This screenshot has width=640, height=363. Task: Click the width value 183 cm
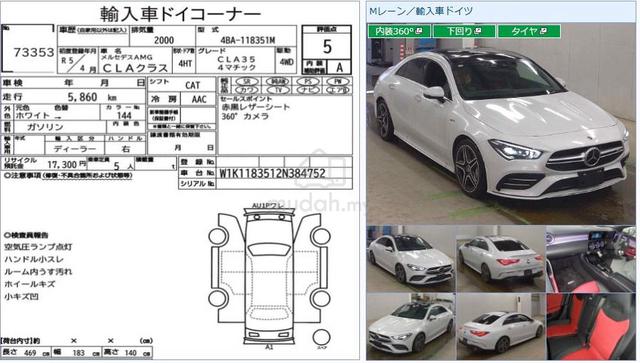(86, 353)
